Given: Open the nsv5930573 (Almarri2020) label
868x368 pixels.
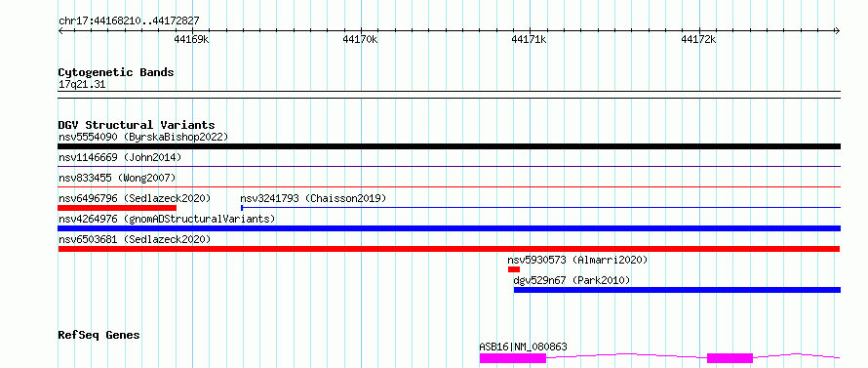Looking at the screenshot, I should pyautogui.click(x=577, y=260).
